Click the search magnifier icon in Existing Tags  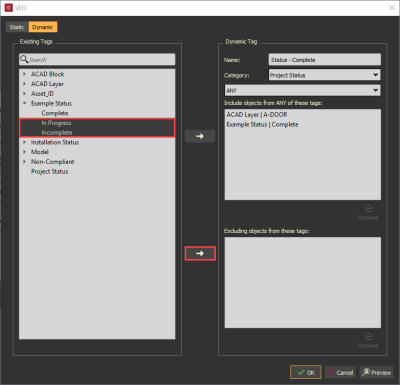click(24, 59)
